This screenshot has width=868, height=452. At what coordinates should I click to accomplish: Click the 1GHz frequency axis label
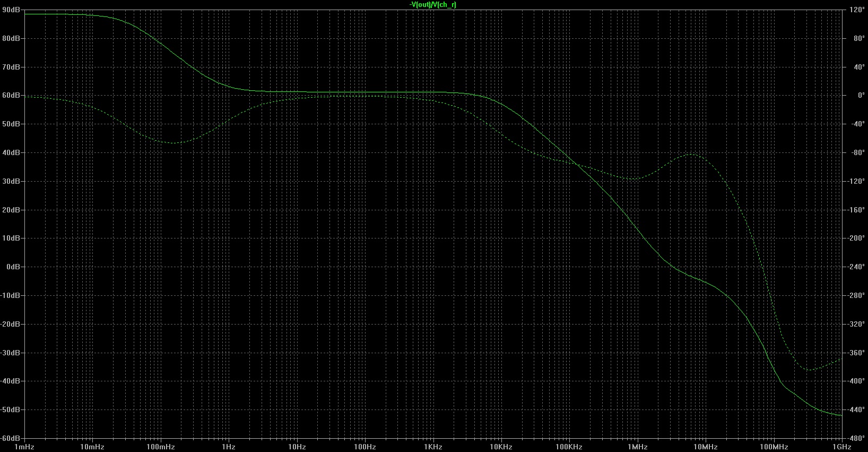coord(841,447)
